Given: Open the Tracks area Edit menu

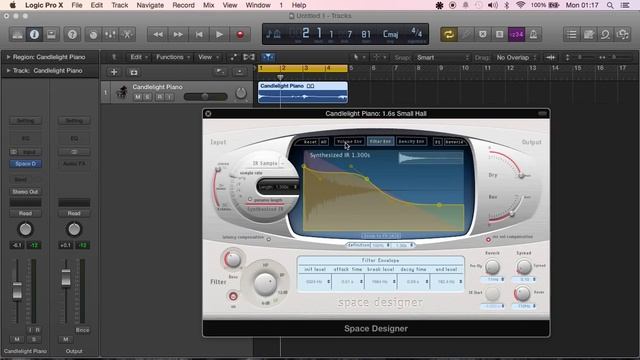Looking at the screenshot, I should (139, 57).
